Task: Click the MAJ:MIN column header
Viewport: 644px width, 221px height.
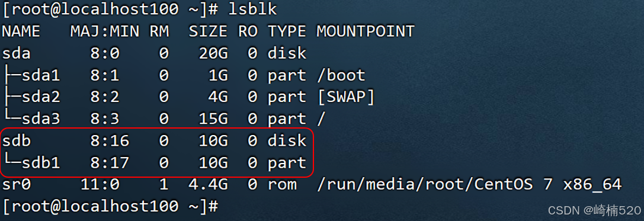Action: coord(105,31)
